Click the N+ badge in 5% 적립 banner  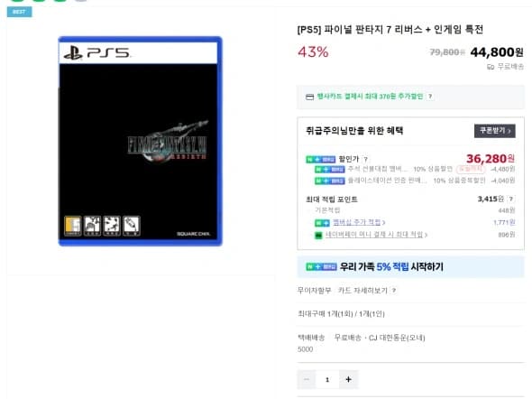coord(321,267)
